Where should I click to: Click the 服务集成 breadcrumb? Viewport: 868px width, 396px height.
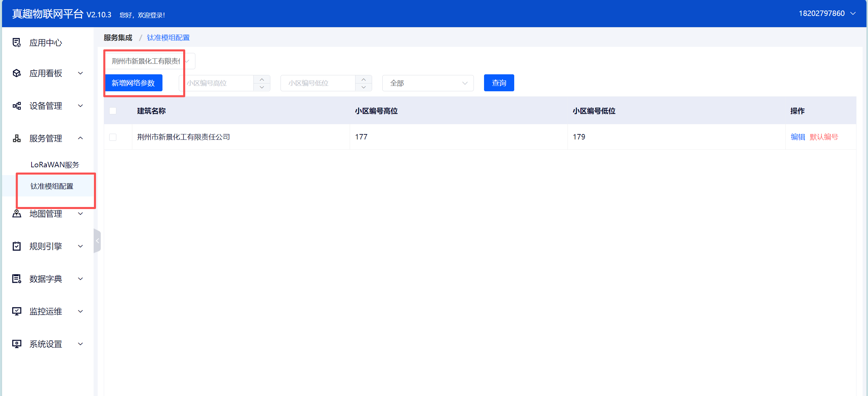(x=118, y=38)
